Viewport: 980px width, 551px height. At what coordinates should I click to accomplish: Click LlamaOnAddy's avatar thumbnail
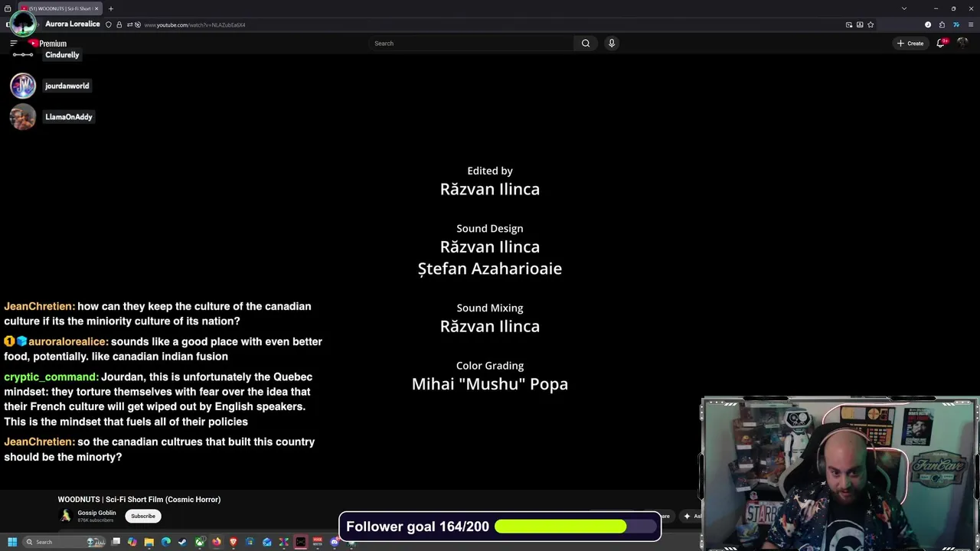(23, 117)
